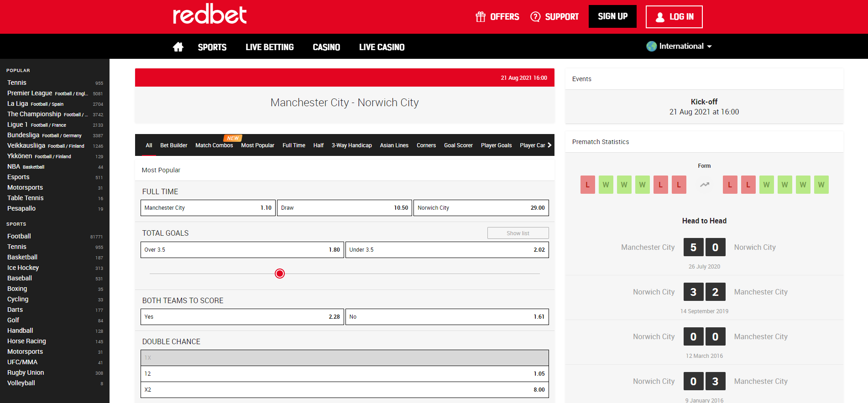Select the All markets tab
This screenshot has width=868, height=403.
point(149,145)
